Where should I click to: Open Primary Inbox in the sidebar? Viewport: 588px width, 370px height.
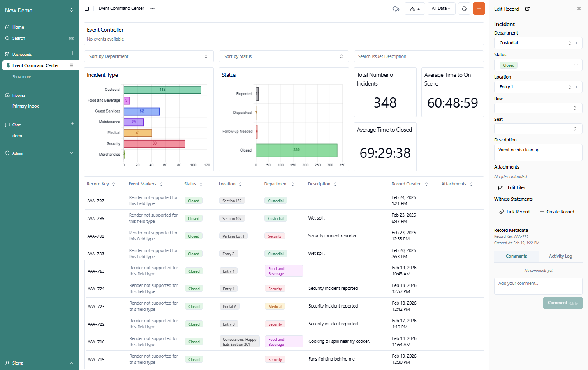click(x=25, y=106)
